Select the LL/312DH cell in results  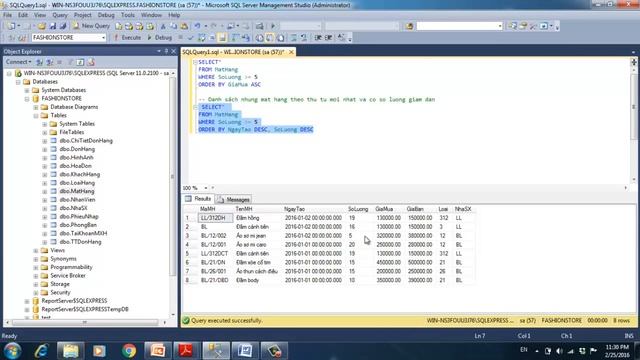(x=215, y=218)
